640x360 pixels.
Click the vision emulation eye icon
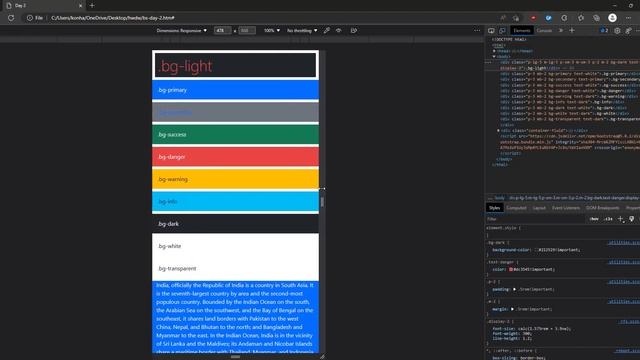pyautogui.click(x=339, y=31)
